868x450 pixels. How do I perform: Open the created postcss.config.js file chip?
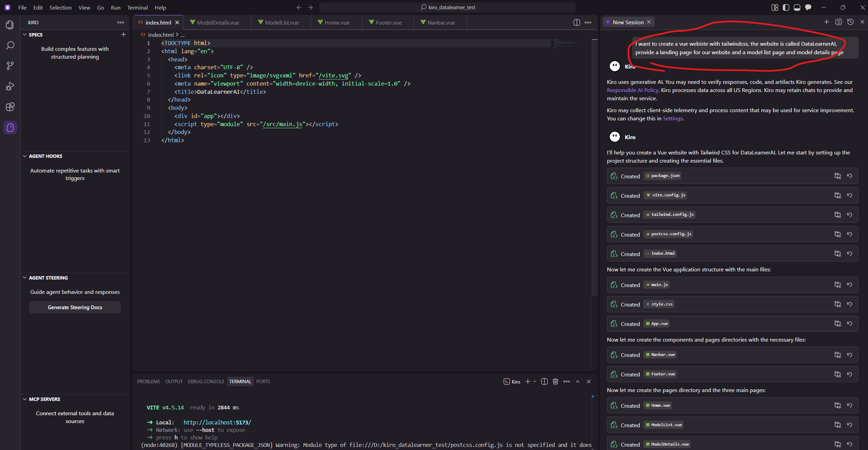pos(668,234)
